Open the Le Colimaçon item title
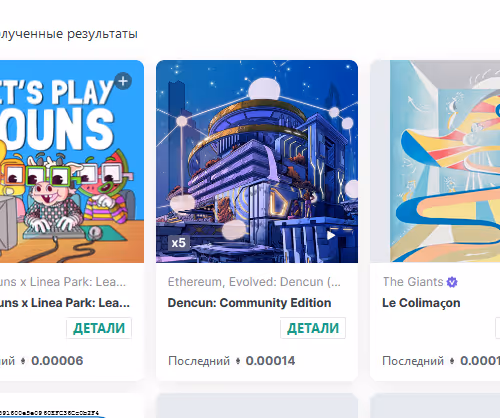The width and height of the screenshot is (500, 418). pos(421,303)
